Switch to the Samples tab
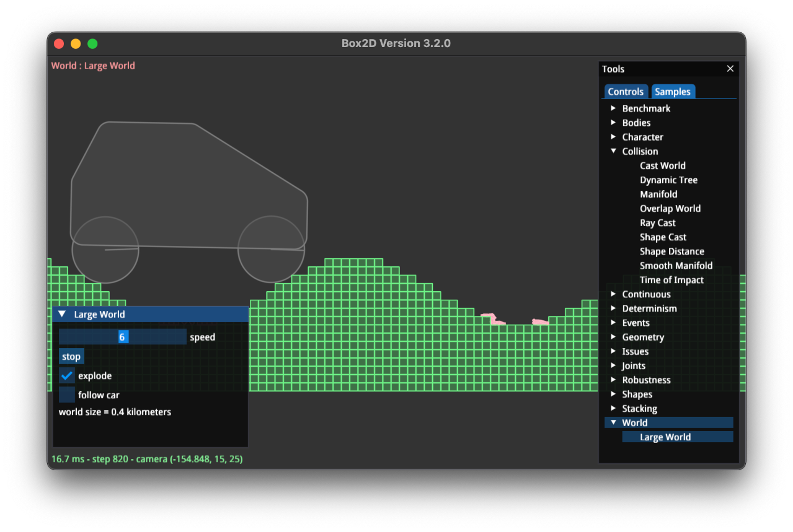This screenshot has height=532, width=793. coord(672,92)
